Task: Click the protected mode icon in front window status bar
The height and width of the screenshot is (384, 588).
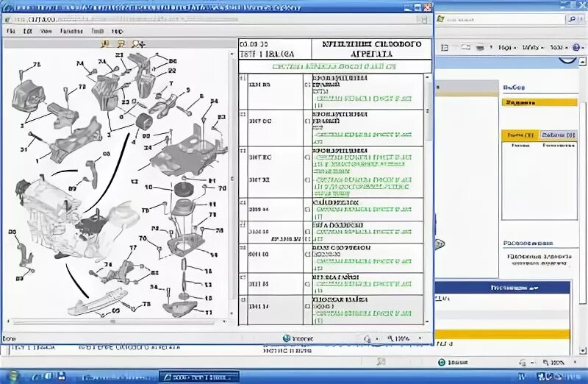Action: pos(367,339)
